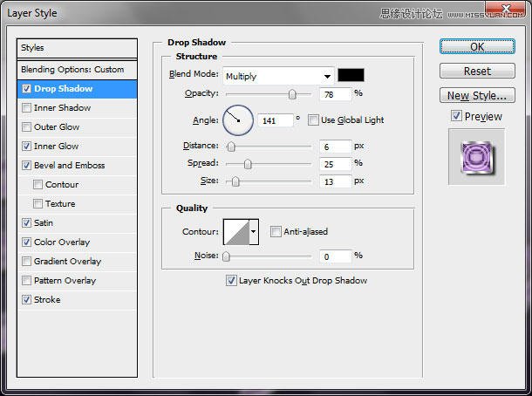Click the Spread value field
Screen dimensions: 532x396
(335, 164)
